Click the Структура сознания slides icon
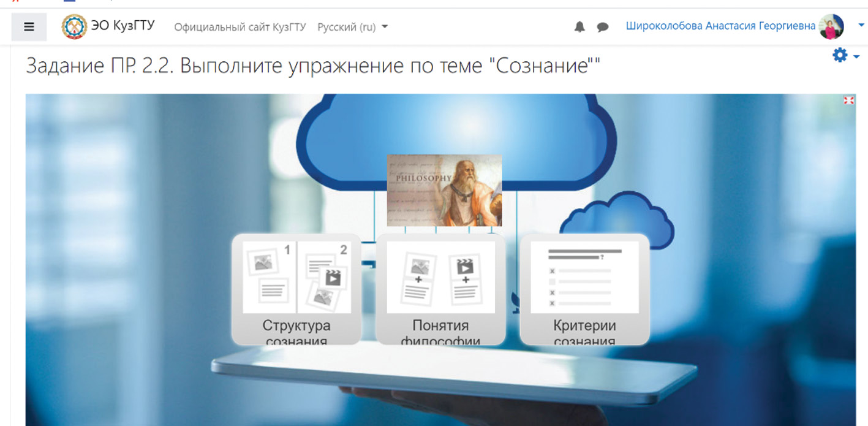Image resolution: width=868 pixels, height=426 pixels. [x=296, y=277]
